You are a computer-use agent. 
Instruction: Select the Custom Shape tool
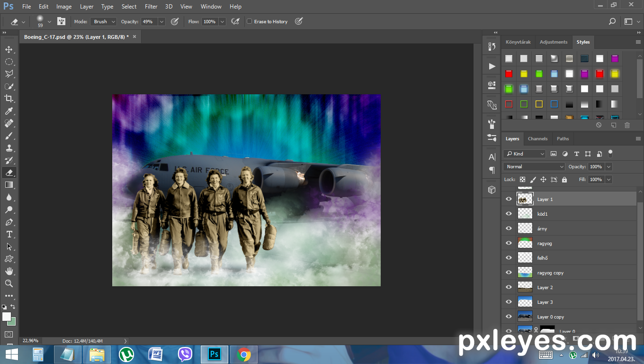9,259
